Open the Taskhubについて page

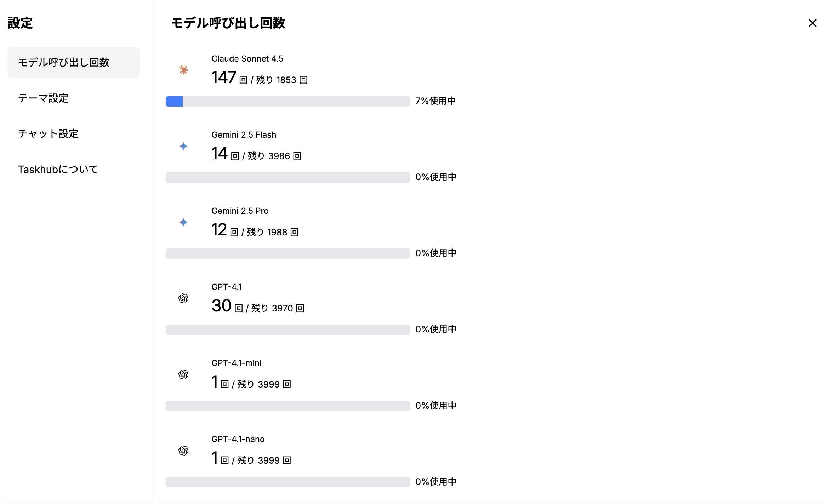pos(58,170)
